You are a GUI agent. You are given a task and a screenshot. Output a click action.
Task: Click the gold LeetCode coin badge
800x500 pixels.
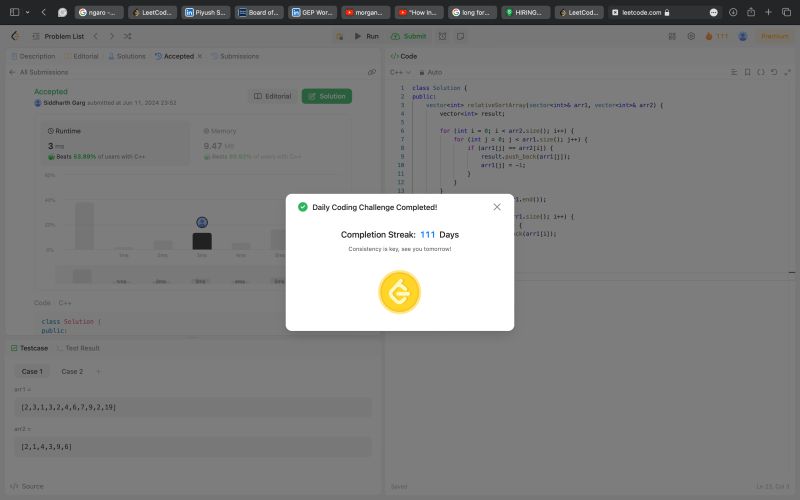coord(399,292)
